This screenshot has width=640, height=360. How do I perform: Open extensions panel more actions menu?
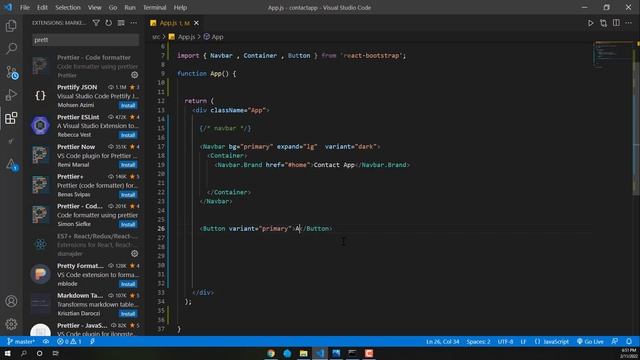coord(134,23)
